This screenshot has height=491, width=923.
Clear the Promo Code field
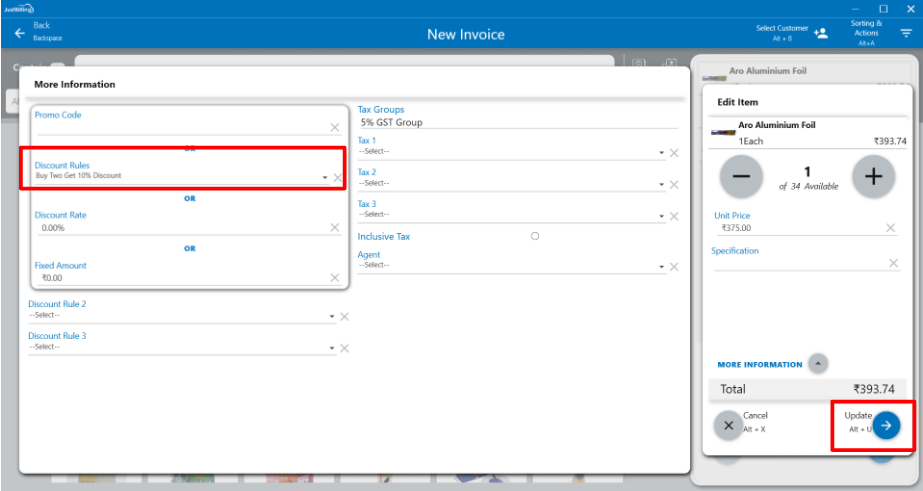click(x=335, y=128)
